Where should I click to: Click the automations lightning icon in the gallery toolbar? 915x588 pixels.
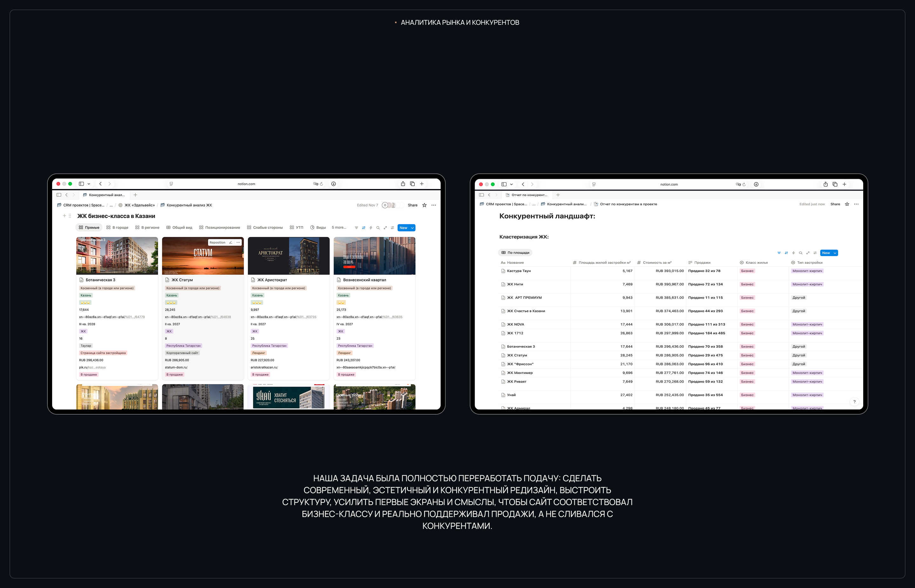(371, 228)
